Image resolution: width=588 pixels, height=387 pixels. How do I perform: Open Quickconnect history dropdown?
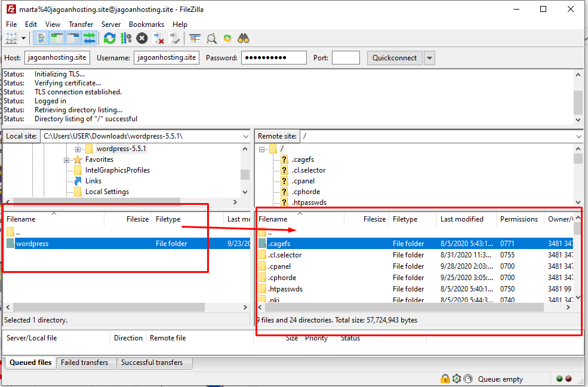pos(429,58)
